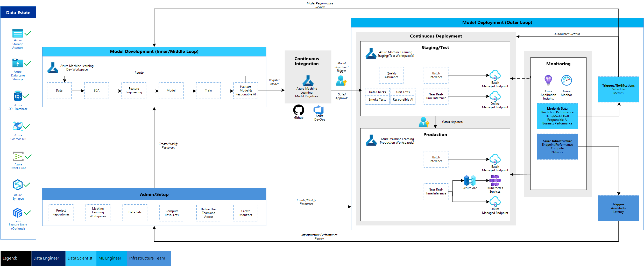
Task: Select the Azure SQL Database icon
Action: point(18,96)
